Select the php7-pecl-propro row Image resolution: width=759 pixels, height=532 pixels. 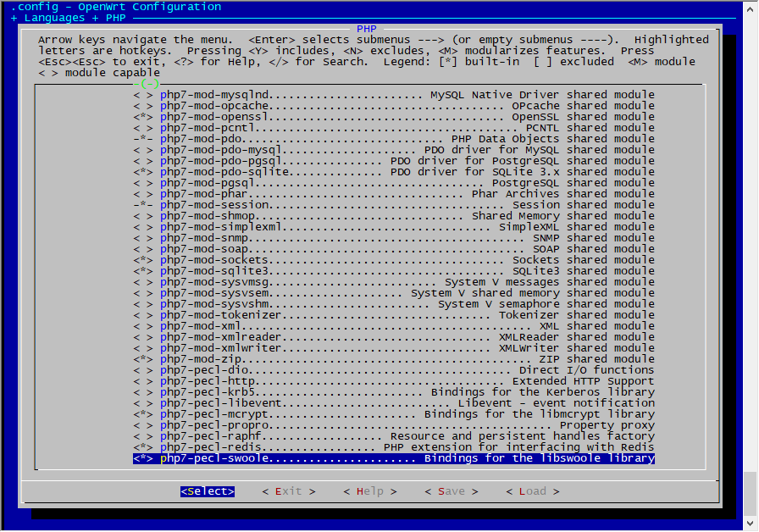(394, 425)
